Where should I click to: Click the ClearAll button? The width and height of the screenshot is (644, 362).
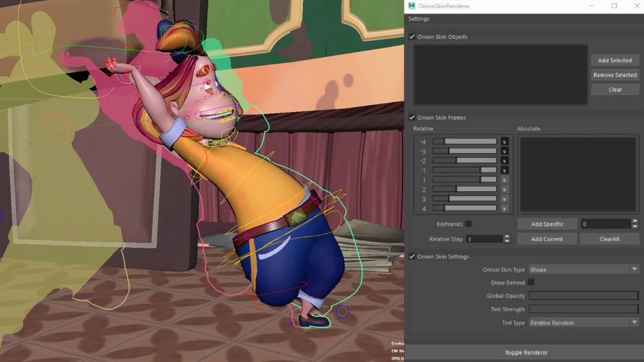click(609, 239)
